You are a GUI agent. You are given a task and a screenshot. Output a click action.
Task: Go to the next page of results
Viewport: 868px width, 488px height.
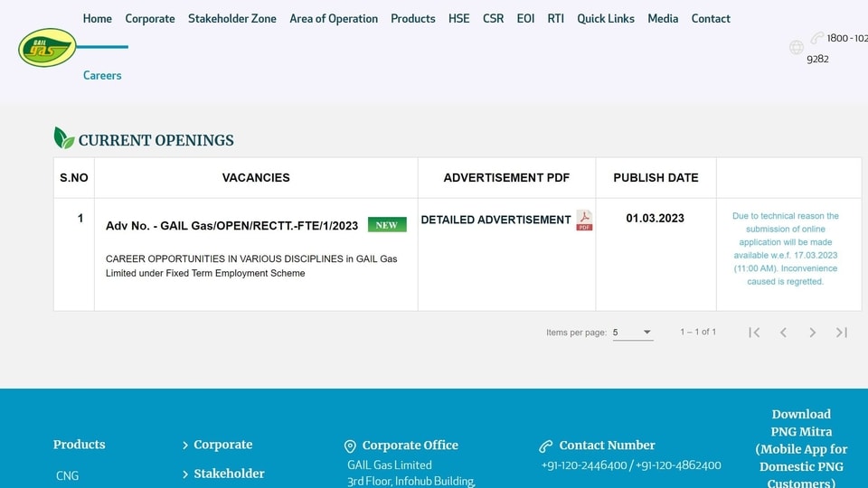(x=812, y=333)
